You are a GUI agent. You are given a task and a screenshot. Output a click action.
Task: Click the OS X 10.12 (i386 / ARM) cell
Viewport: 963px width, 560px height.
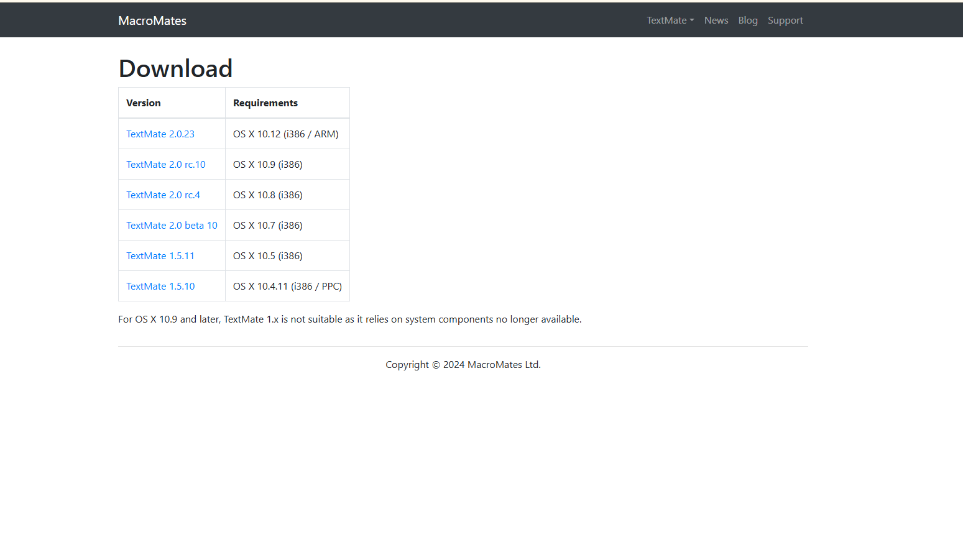click(285, 134)
